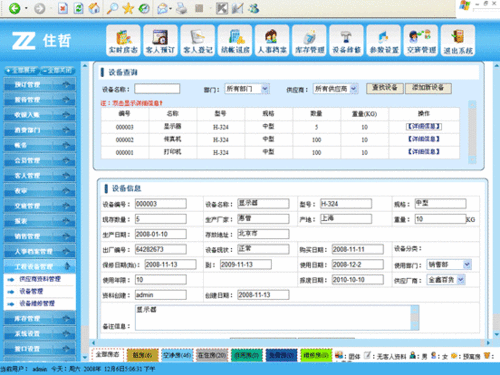Click the arrow beside 供应商资料管理
The image size is (500, 375).
pyautogui.click(x=11, y=279)
